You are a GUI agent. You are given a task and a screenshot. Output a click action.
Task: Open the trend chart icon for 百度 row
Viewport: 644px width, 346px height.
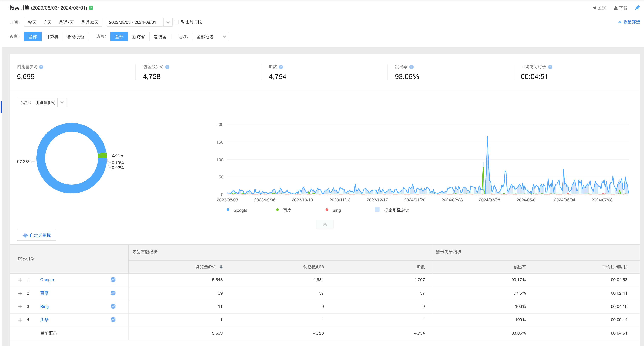pos(113,293)
